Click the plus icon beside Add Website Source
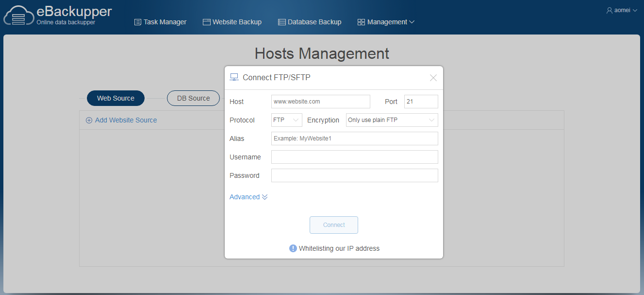 coord(89,121)
